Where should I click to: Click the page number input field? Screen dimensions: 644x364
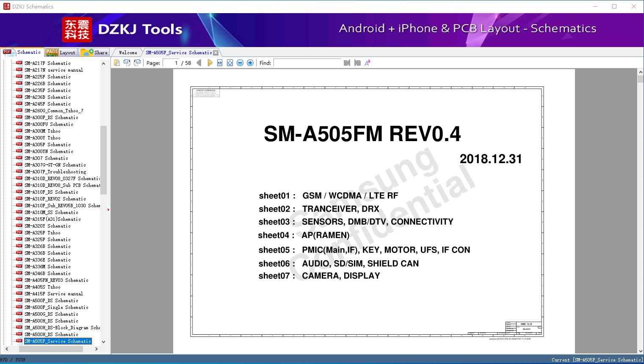point(171,63)
